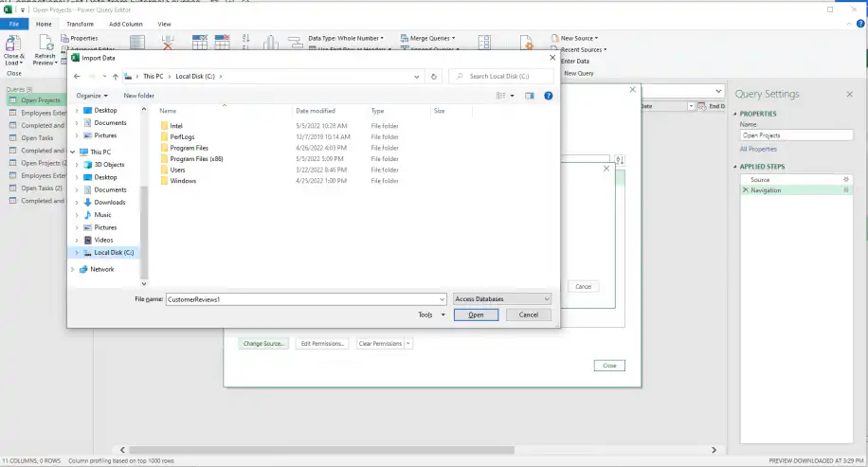The image size is (868, 467).
Task: Click the Open button in Import Data
Action: click(476, 314)
